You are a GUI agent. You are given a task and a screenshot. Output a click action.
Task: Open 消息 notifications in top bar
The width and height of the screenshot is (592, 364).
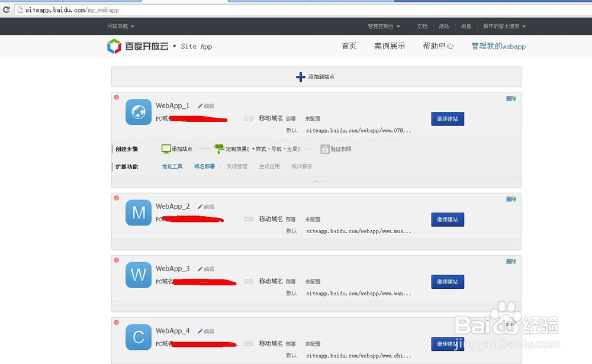tap(466, 26)
